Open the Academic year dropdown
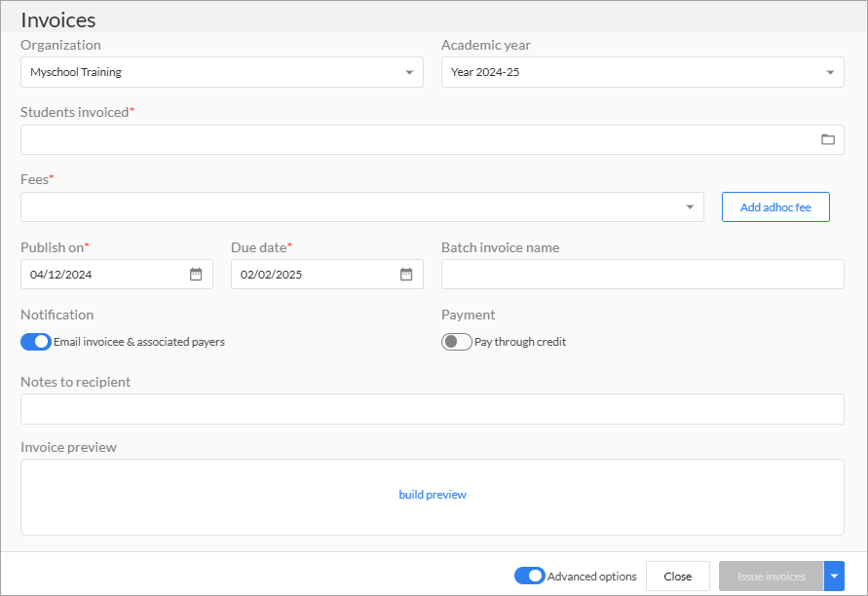The width and height of the screenshot is (868, 596). pyautogui.click(x=643, y=72)
